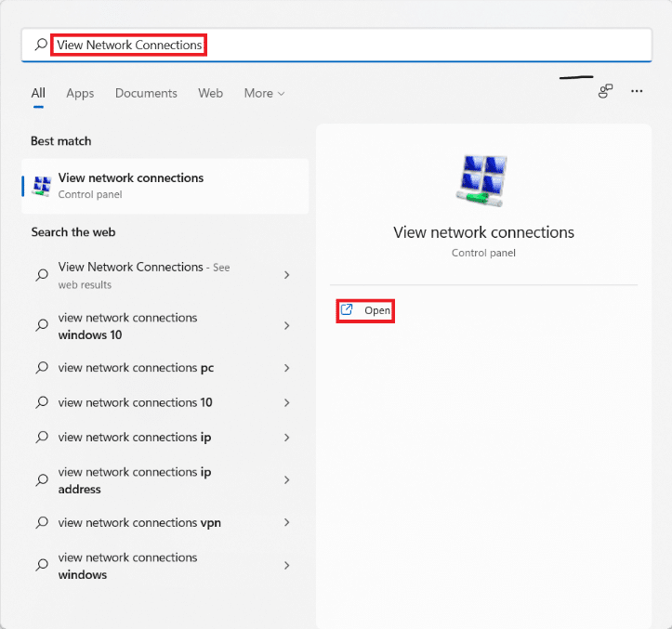Switch to the Documents filter tab
Screen dimensions: 672x629
(x=146, y=93)
